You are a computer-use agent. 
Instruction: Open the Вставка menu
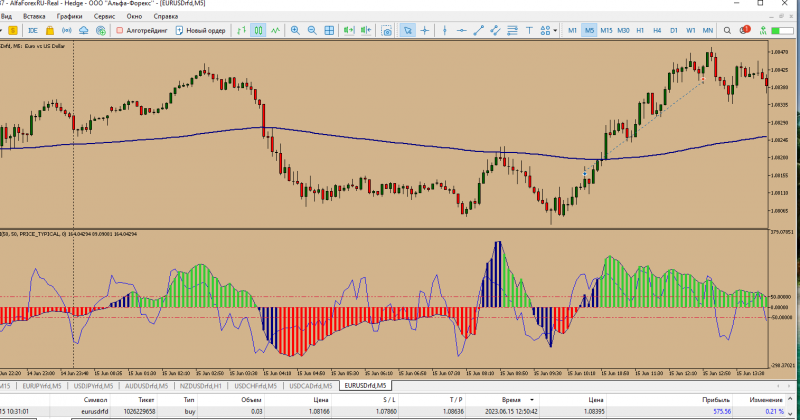(x=34, y=16)
